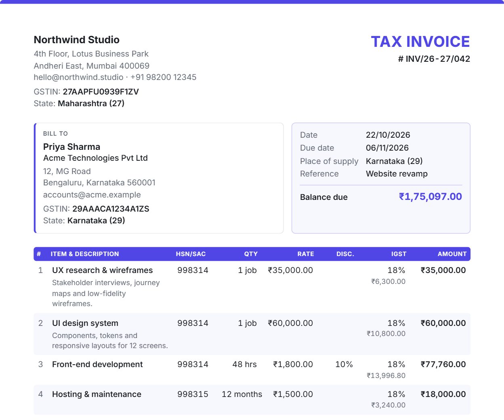This screenshot has height=420, width=504.
Task: Click amount ₹60,000.00 in the UI design row
Action: coord(443,323)
